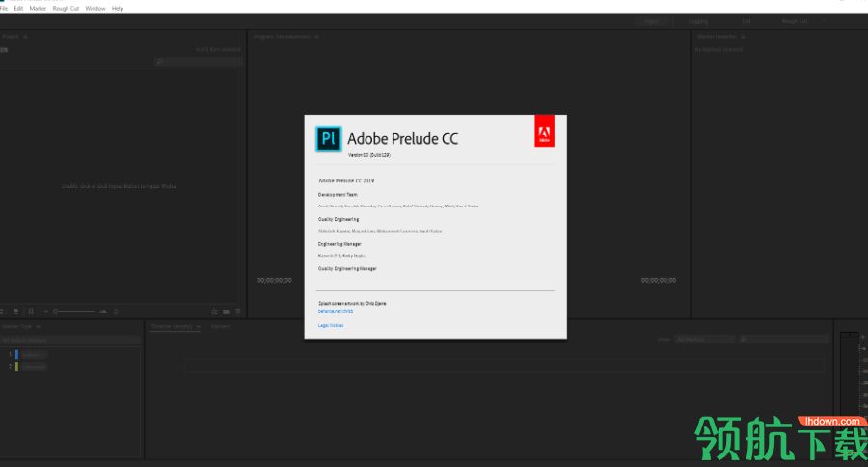Viewport: 868px width, 467px height.
Task: Click the red Adobe logo in About dialog
Action: (x=544, y=130)
